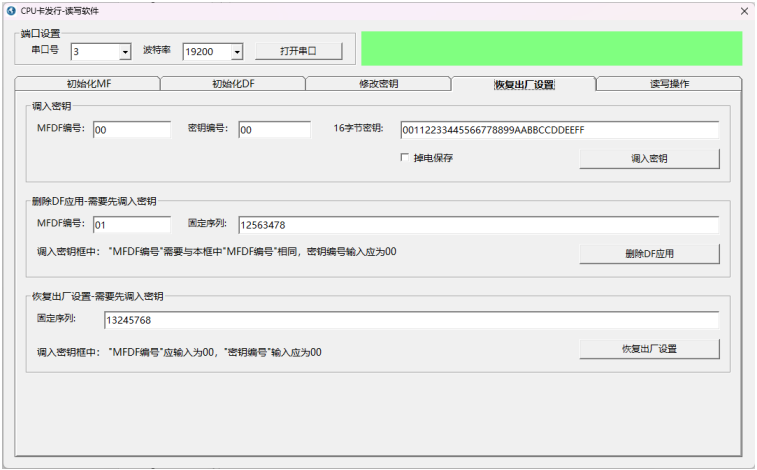The width and height of the screenshot is (757, 470).
Task: Click the 密钥编号 field in 调入密钥 section
Action: tap(274, 130)
